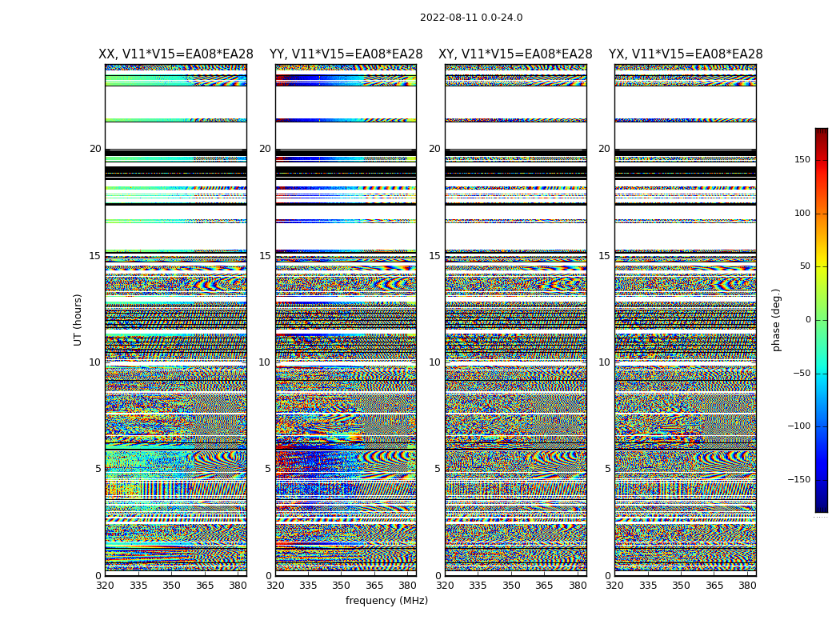
Task: Click the 335 MHz tick under XX plot
Action: [138, 586]
